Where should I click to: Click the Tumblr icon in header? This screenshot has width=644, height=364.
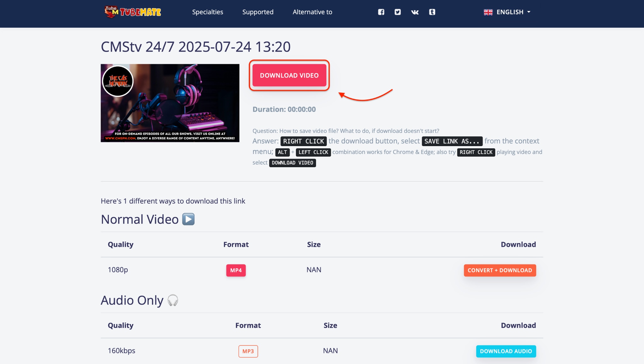(x=432, y=12)
